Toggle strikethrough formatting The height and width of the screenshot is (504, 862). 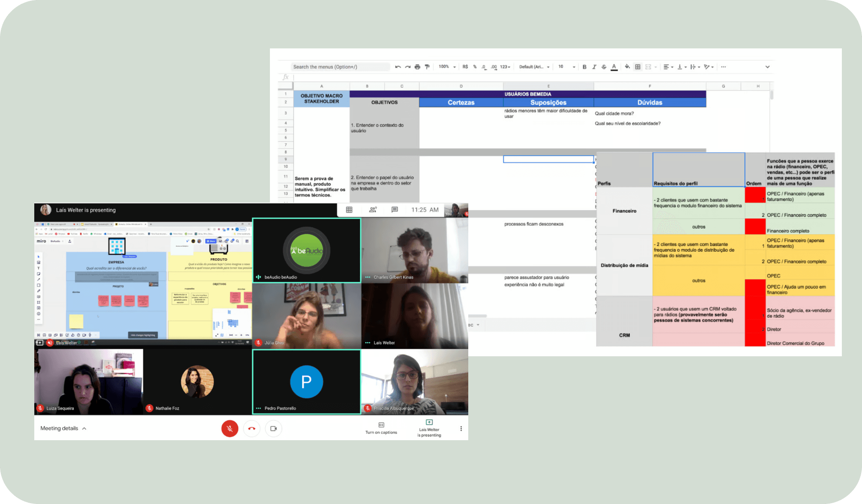(x=604, y=67)
